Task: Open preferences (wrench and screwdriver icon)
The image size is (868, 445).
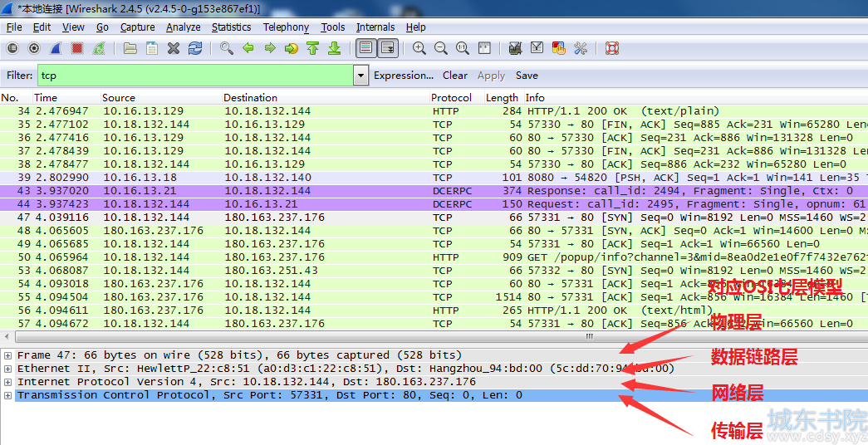Action: [580, 49]
